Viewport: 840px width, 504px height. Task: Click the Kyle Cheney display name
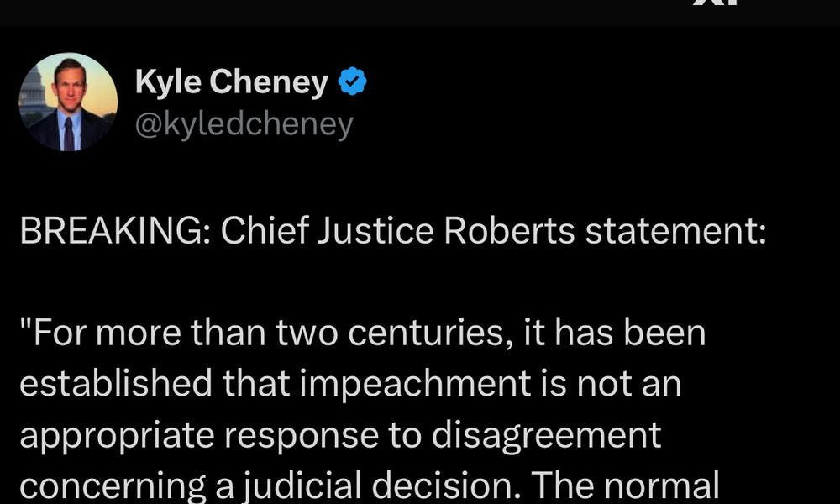231,82
